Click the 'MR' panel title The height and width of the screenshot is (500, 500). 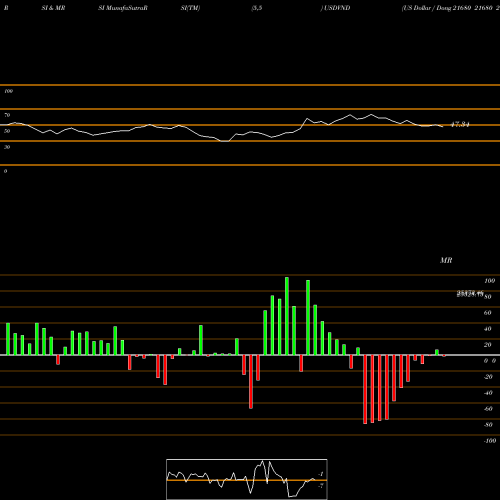(x=446, y=260)
